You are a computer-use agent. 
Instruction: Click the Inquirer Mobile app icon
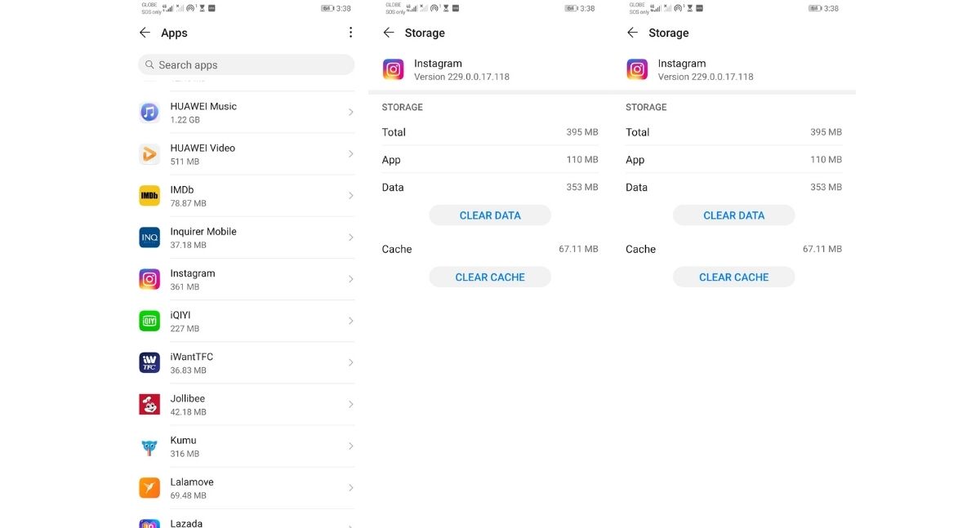click(x=149, y=237)
